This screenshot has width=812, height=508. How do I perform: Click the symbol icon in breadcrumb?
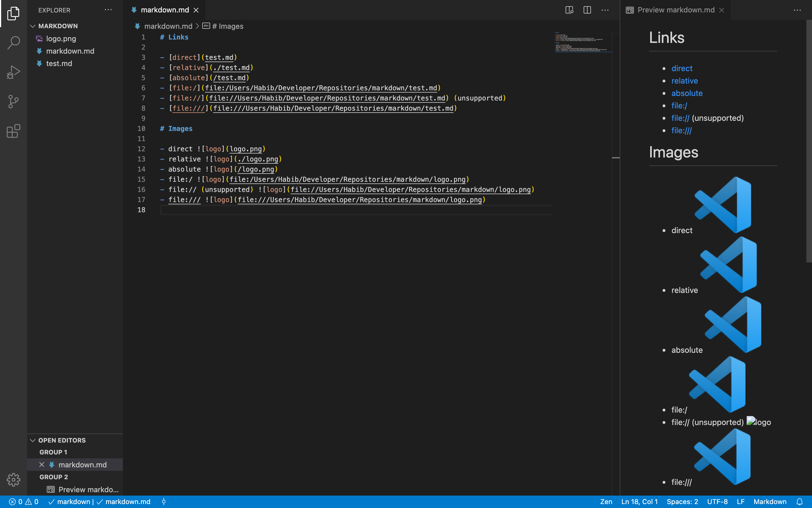pyautogui.click(x=206, y=26)
